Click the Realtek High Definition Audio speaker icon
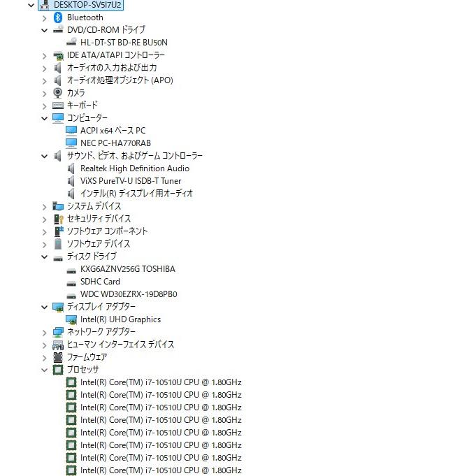476x476 pixels. (x=71, y=168)
